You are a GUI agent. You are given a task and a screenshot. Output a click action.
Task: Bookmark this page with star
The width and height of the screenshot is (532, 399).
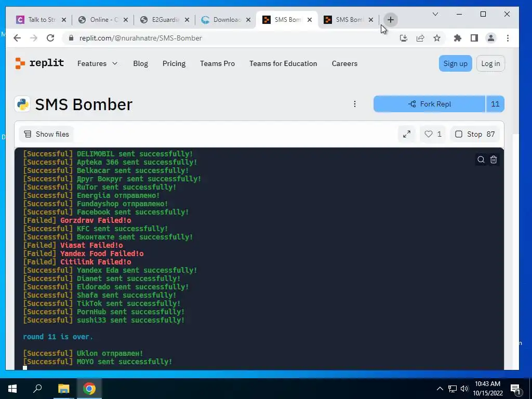[436, 38]
